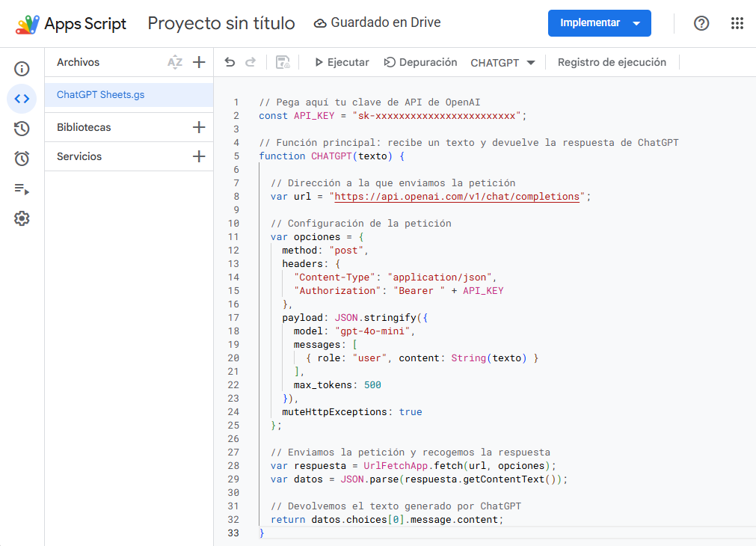Run the script with Ejecutar
The width and height of the screenshot is (756, 546).
(342, 62)
